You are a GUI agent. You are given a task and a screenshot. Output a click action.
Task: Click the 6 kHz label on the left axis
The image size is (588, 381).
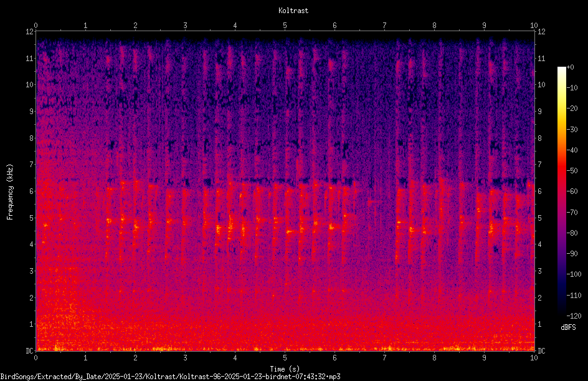pos(32,191)
